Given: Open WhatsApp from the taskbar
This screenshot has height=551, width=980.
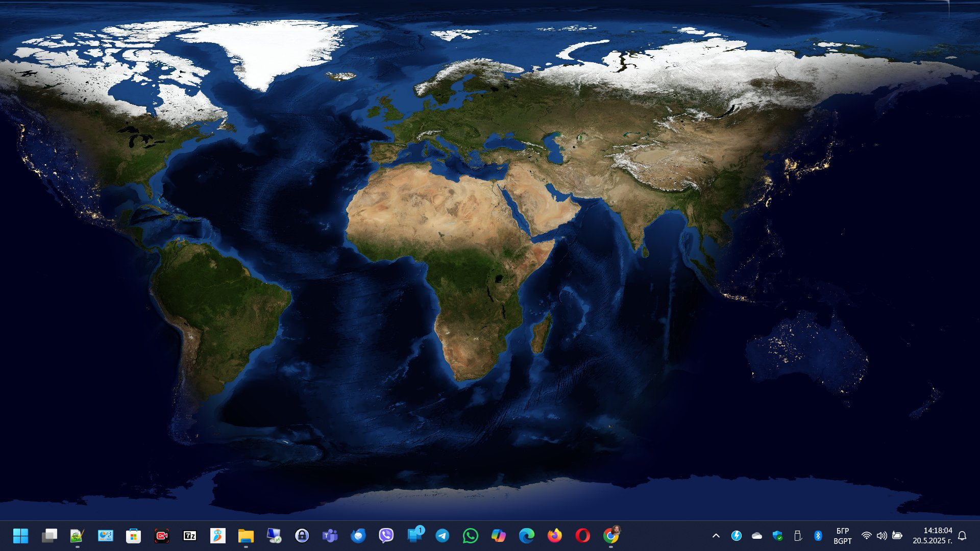Looking at the screenshot, I should (470, 536).
